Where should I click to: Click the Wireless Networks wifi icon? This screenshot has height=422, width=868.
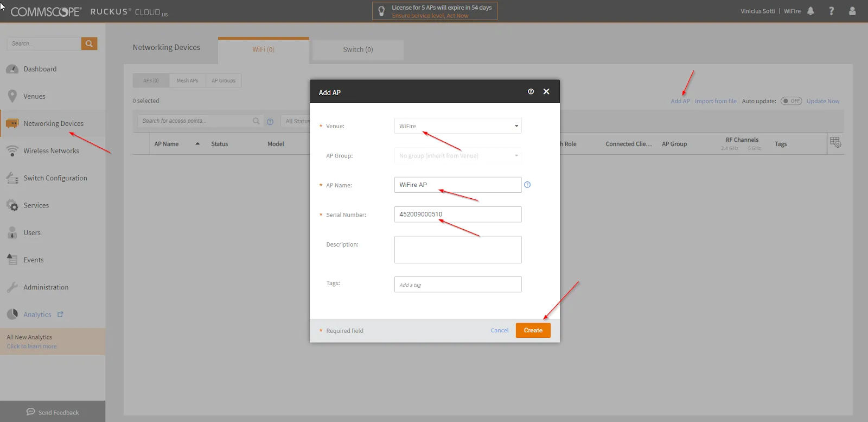[x=12, y=151]
